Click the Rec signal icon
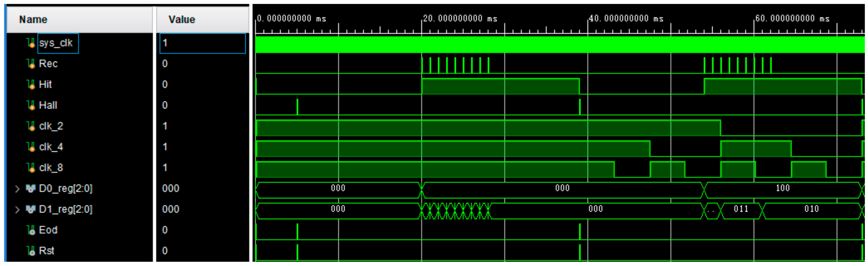This screenshot has height=266, width=868. tap(31, 64)
